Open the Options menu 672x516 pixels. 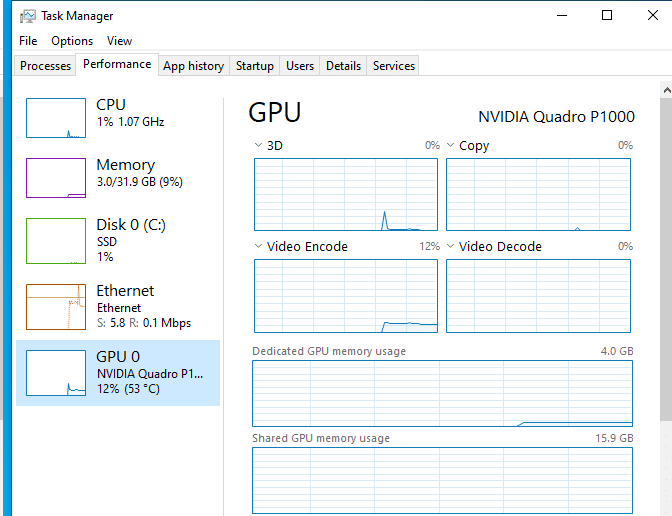(72, 41)
